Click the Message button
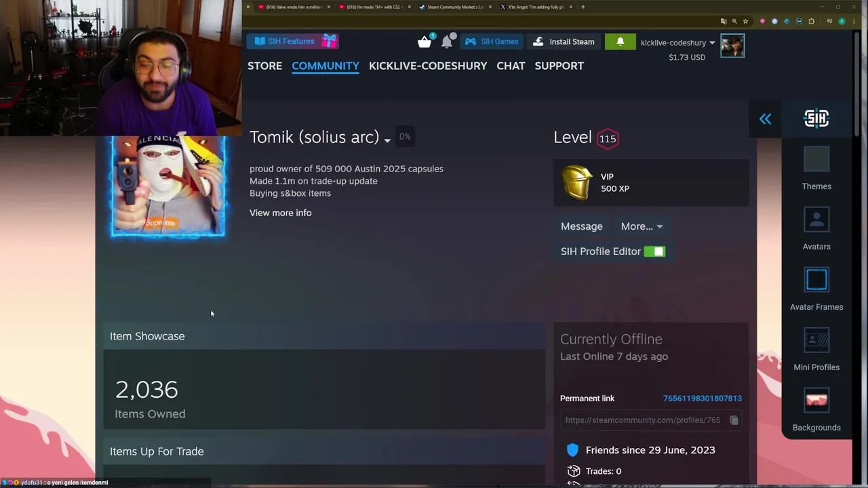The height and width of the screenshot is (488, 868). (581, 226)
